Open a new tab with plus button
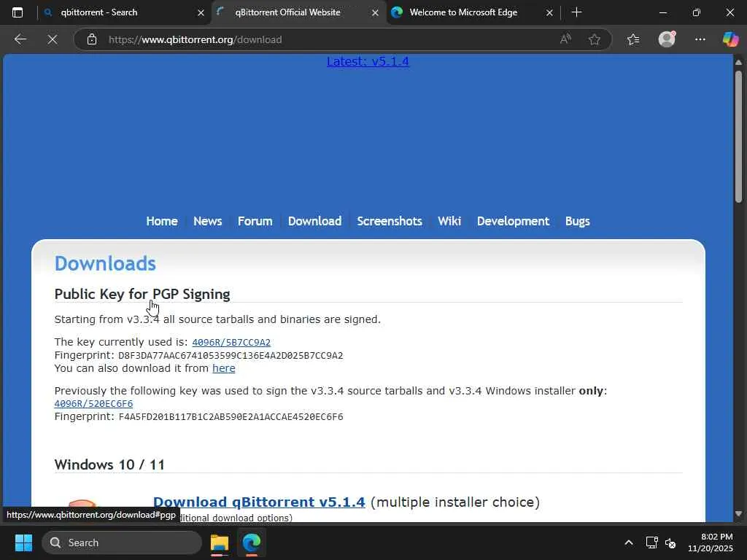The height and width of the screenshot is (560, 747). 576,12
